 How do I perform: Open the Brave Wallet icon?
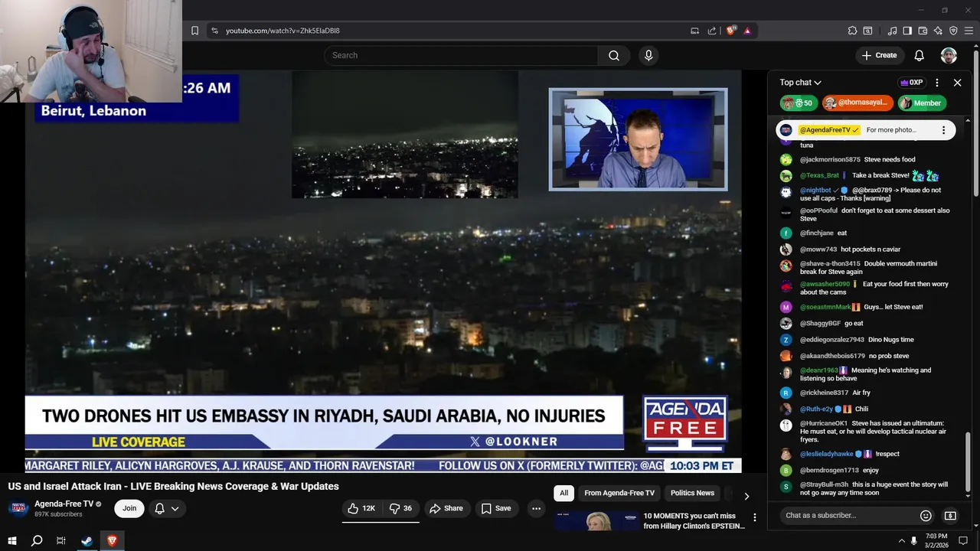pos(923,31)
